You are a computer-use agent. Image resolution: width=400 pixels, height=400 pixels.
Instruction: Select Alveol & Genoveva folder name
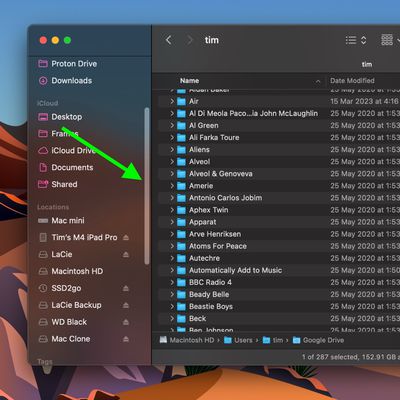click(x=221, y=174)
